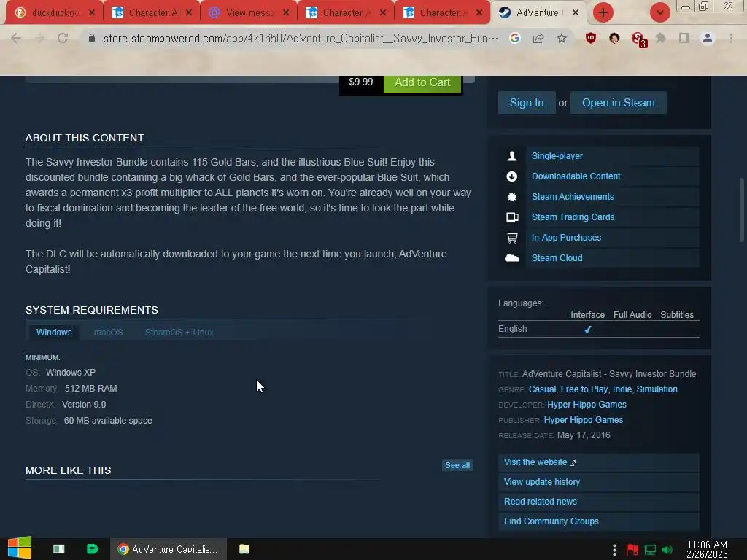
Task: Click the green chat app taskbar icon
Action: point(93,549)
